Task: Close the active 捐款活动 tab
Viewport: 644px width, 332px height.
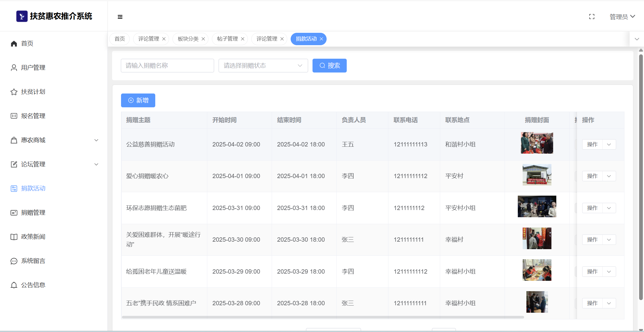Action: click(x=321, y=39)
